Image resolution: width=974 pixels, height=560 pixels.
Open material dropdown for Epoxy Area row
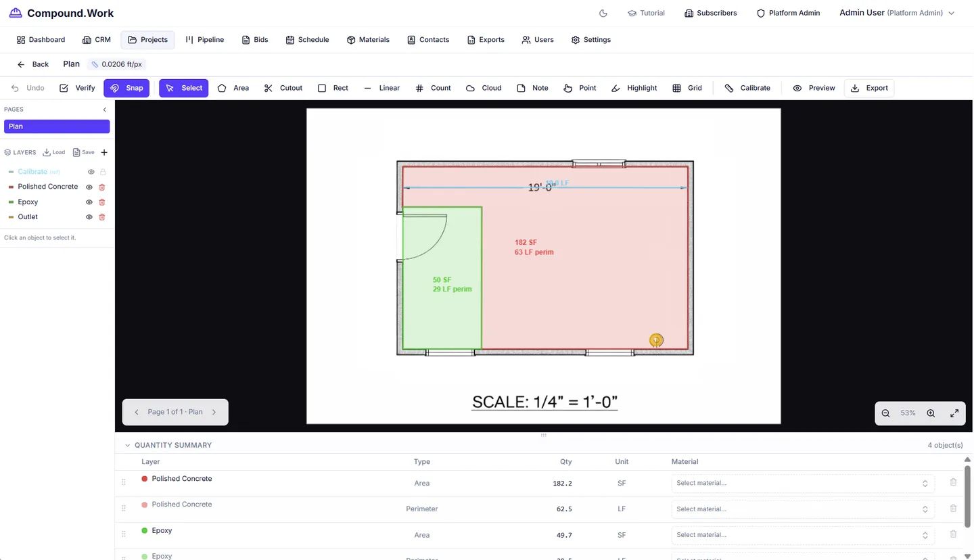coord(802,535)
